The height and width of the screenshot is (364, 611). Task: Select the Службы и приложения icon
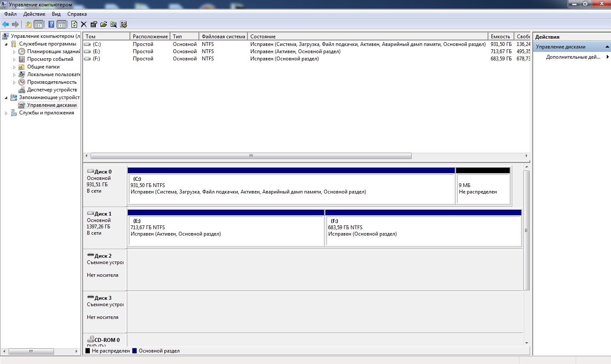[14, 113]
